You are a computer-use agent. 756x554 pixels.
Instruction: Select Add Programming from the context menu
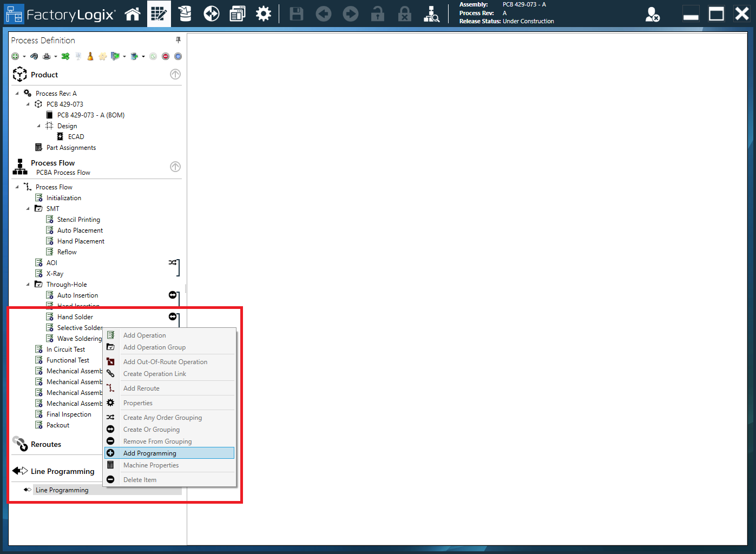pyautogui.click(x=150, y=453)
